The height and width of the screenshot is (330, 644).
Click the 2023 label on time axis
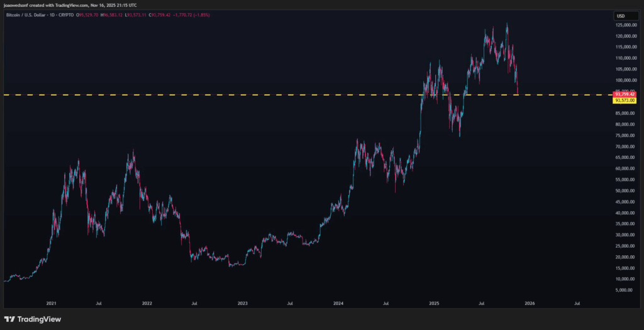242,303
